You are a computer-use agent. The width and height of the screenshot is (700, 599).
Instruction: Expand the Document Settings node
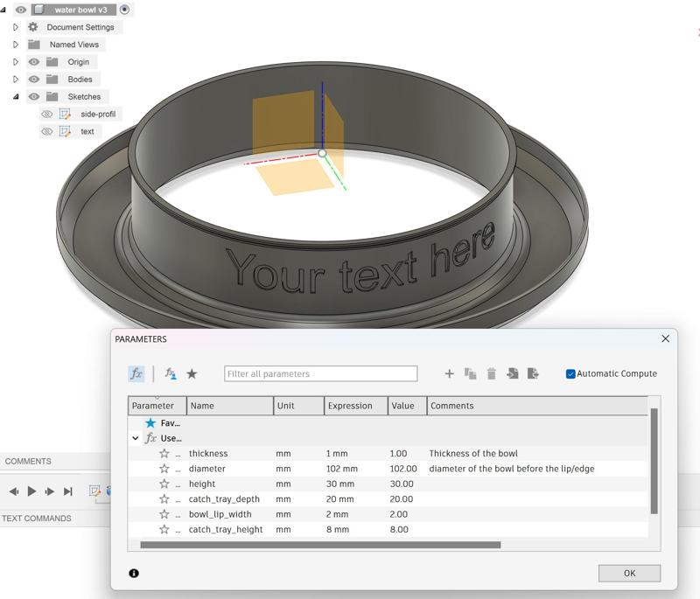16,27
